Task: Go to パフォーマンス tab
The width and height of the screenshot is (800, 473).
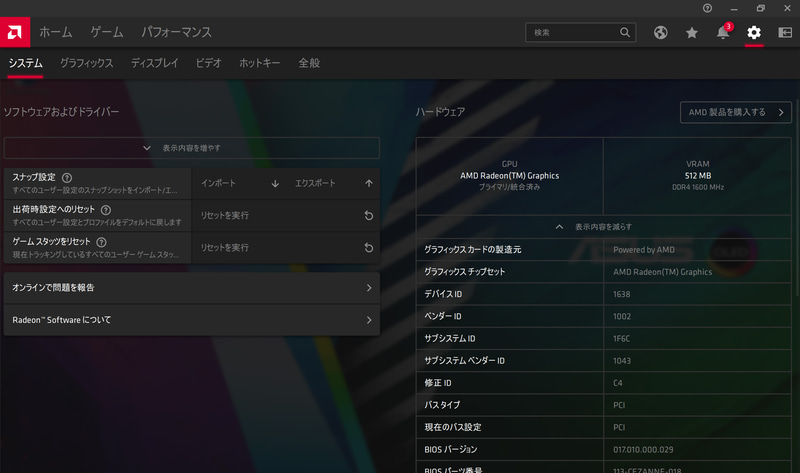Action: pyautogui.click(x=177, y=32)
